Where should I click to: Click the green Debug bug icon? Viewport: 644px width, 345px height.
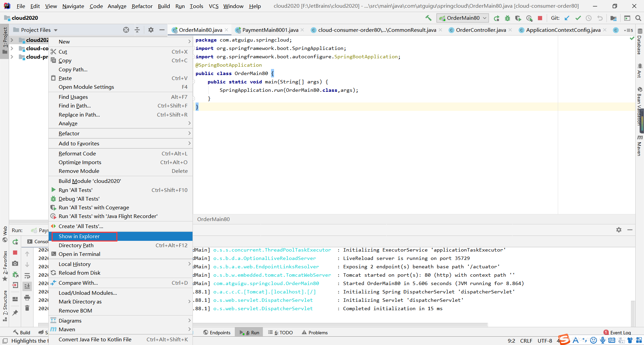point(507,18)
